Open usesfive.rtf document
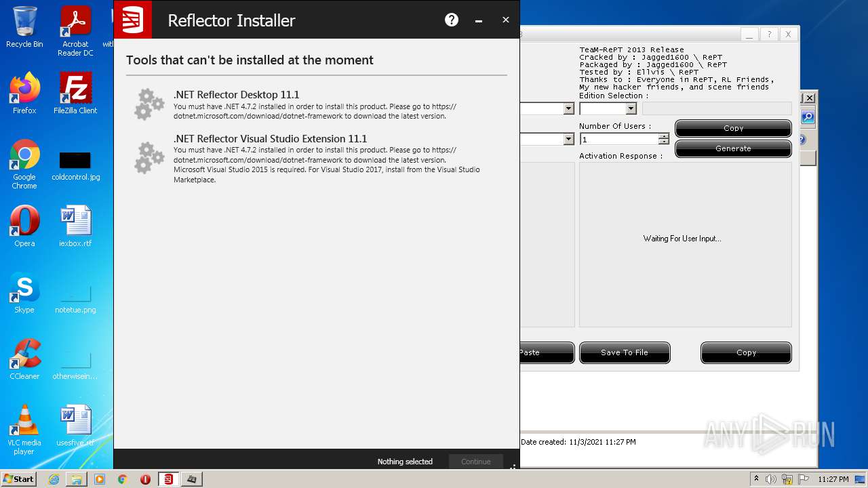The image size is (868, 488). click(x=75, y=426)
